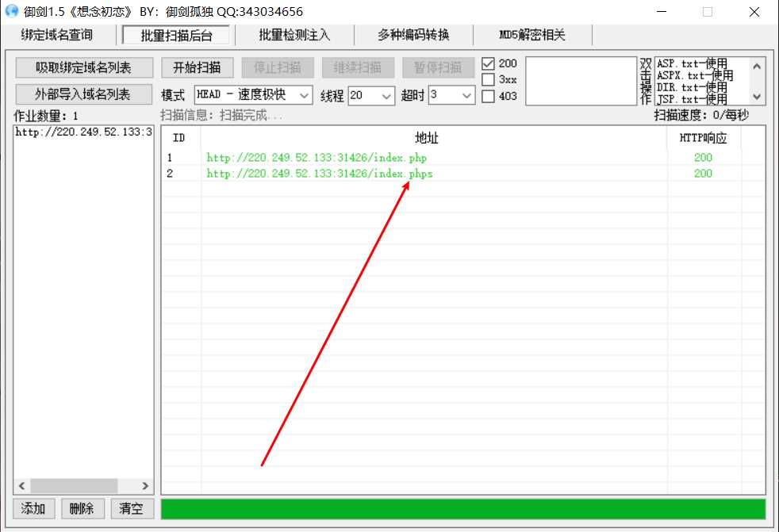Clear the list with 清空 button

coord(131,509)
